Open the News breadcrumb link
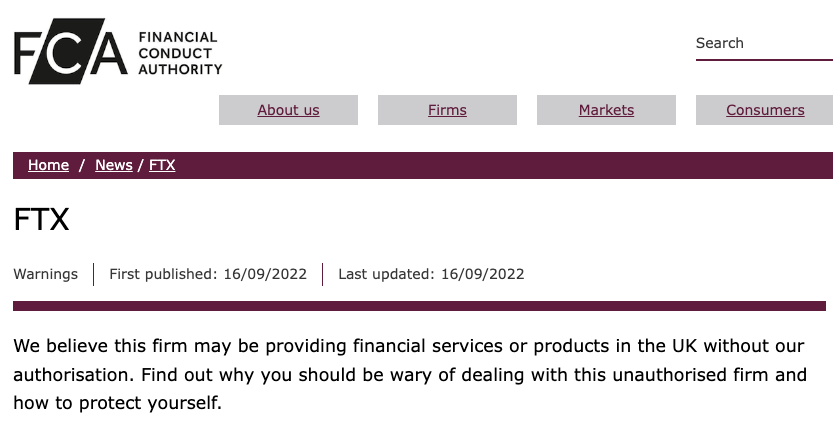The width and height of the screenshot is (833, 435). [114, 165]
